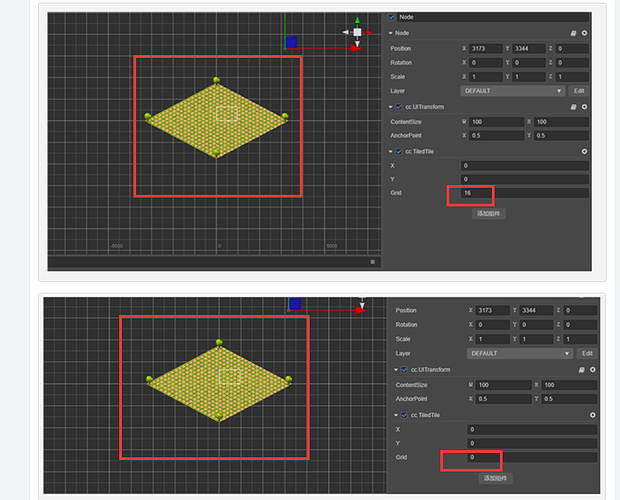Screen dimensions: 620x500
Task: Click Layer Edit button in upper screenshot
Action: (579, 91)
